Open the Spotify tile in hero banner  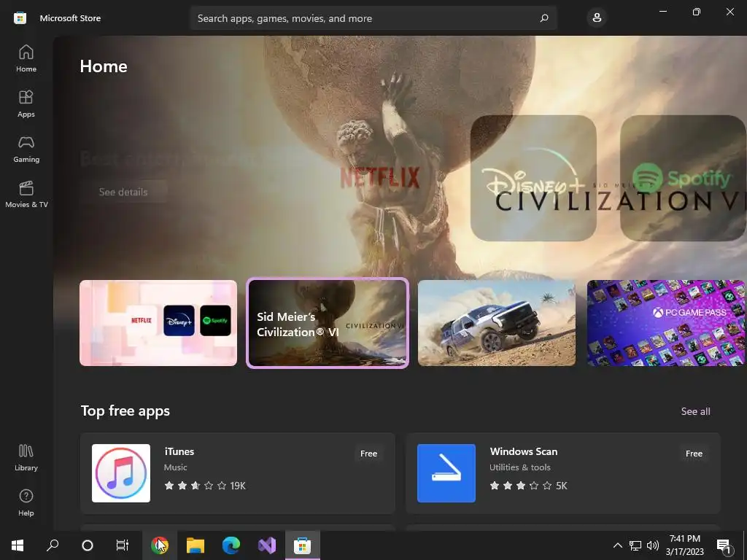tap(683, 178)
